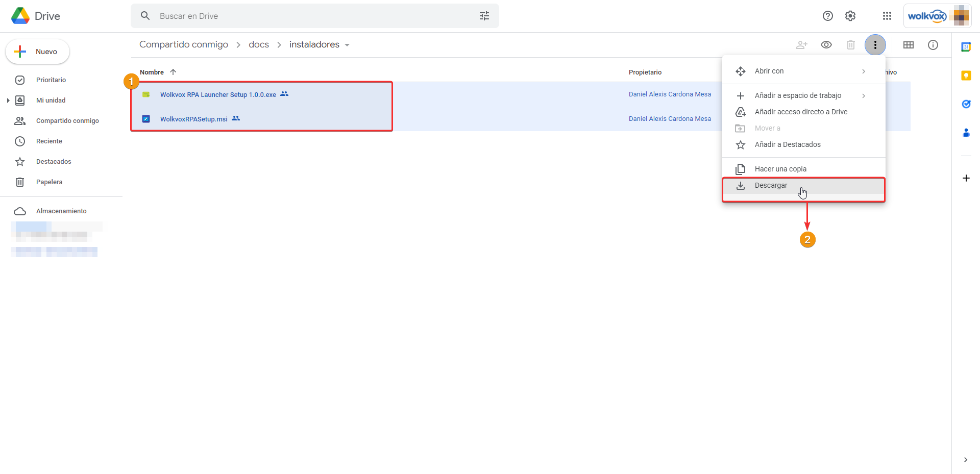Click the plus Get add-ons icon
Image resolution: width=980 pixels, height=474 pixels.
[x=966, y=178]
